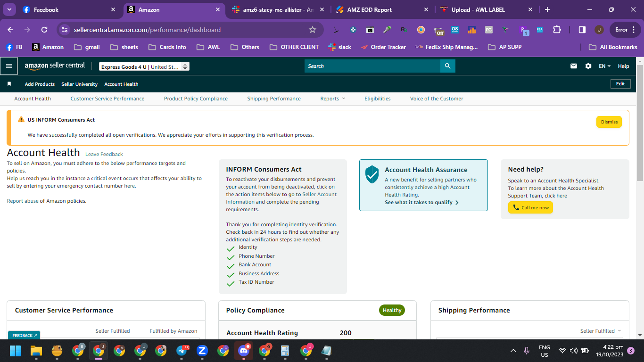Viewport: 644px width, 362px height.
Task: Open the EN language dropdown
Action: pos(604,66)
